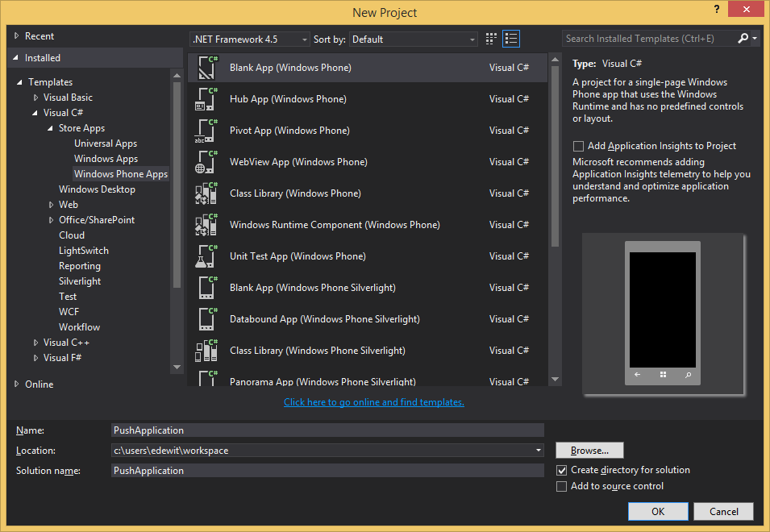The image size is (770, 532).
Task: Open the Sort by dropdown
Action: (x=414, y=39)
